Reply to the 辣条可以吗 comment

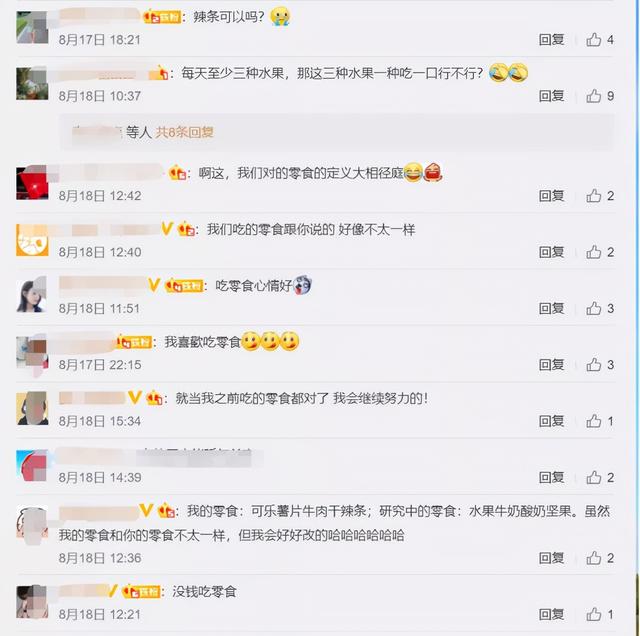551,40
